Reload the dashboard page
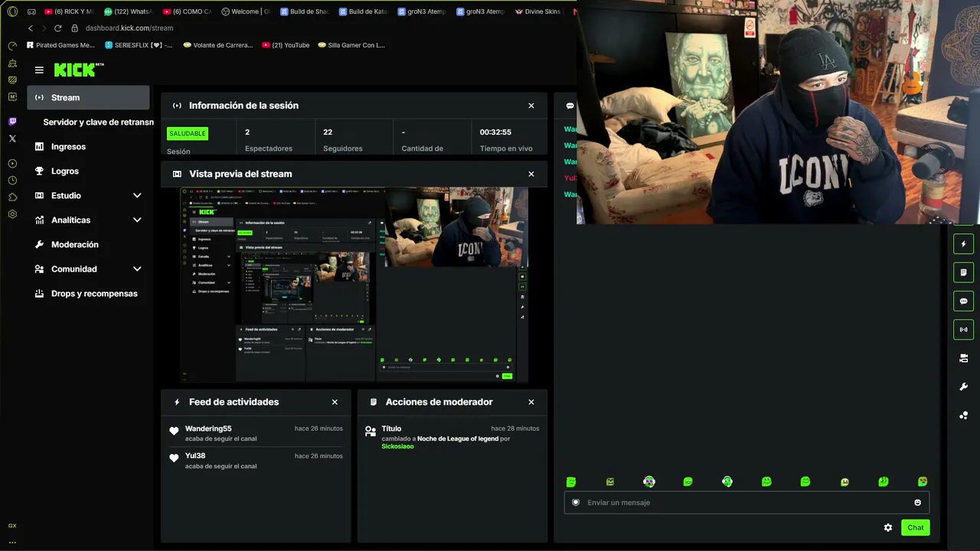Viewport: 980px width, 551px height. point(57,28)
